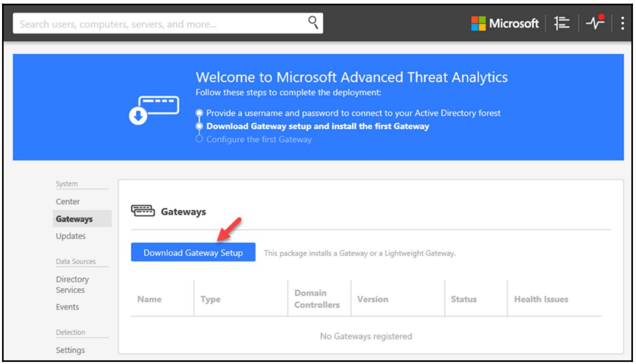The width and height of the screenshot is (636, 364).
Task: Go to the Updates section
Action: tap(69, 236)
